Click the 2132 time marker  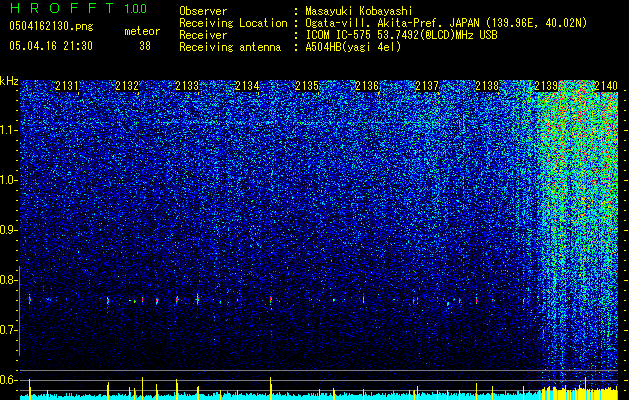coord(127,86)
